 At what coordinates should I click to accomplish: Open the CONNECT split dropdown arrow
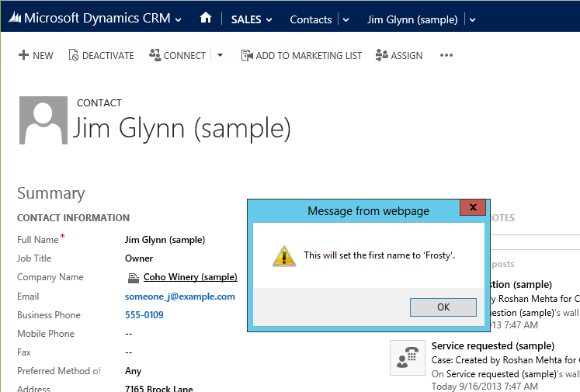click(220, 55)
